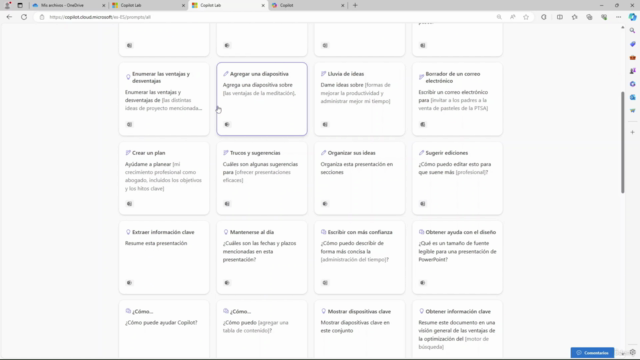
Task: Open the browser essentials heart icon
Action: coord(604,17)
